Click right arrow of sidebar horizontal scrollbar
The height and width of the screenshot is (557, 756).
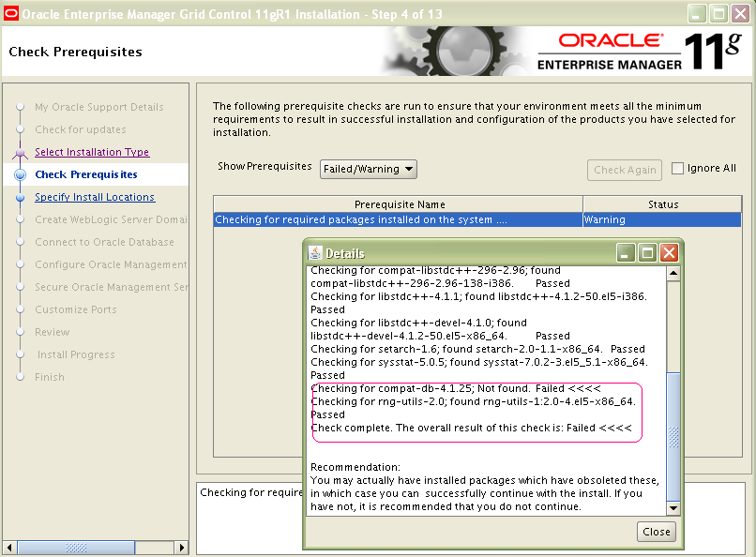coord(182,548)
